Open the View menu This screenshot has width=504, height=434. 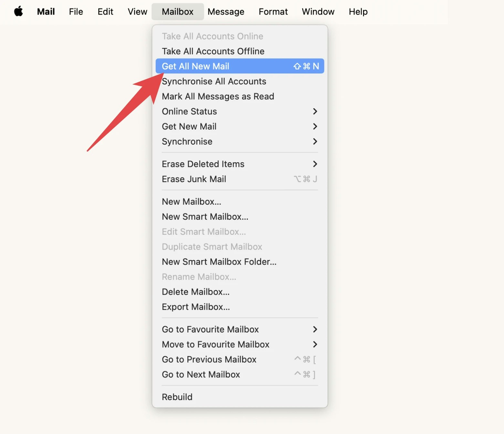pyautogui.click(x=137, y=12)
